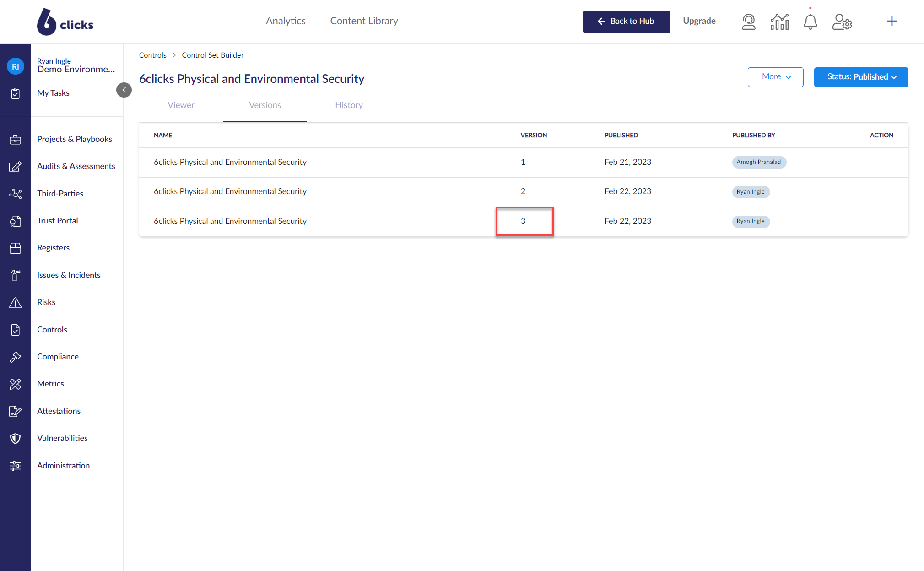Click the Audits & Assessments pencil icon

click(15, 167)
